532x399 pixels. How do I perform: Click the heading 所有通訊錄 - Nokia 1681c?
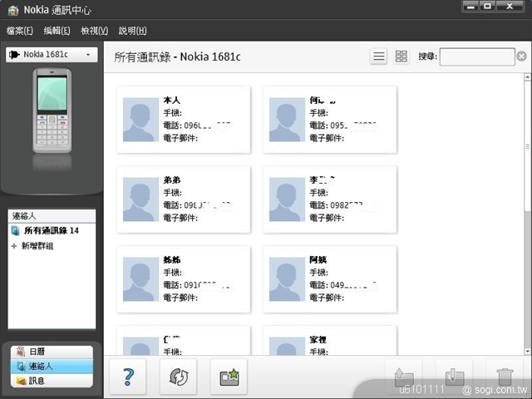click(177, 57)
